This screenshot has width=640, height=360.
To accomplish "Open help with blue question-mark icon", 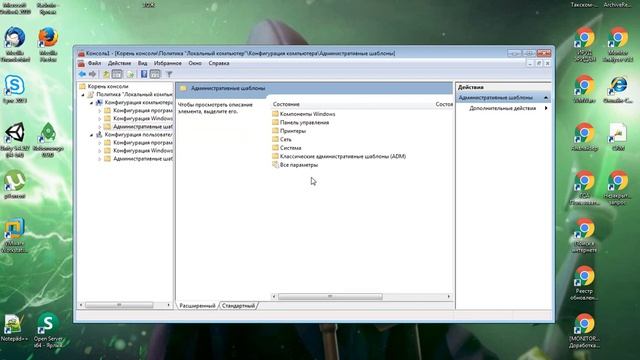I will click(144, 74).
